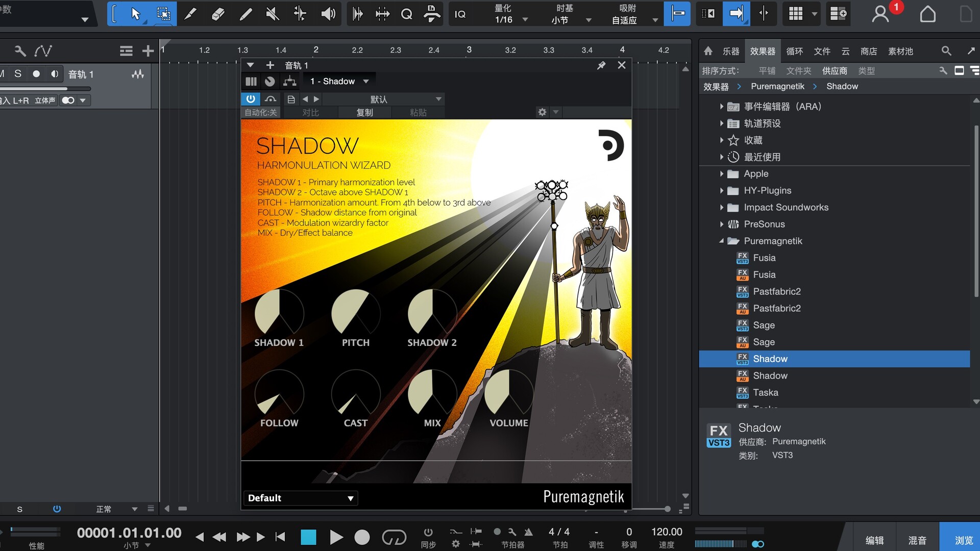Toggle track 1 solo S button
Screen dimensions: 980x551
[18, 74]
